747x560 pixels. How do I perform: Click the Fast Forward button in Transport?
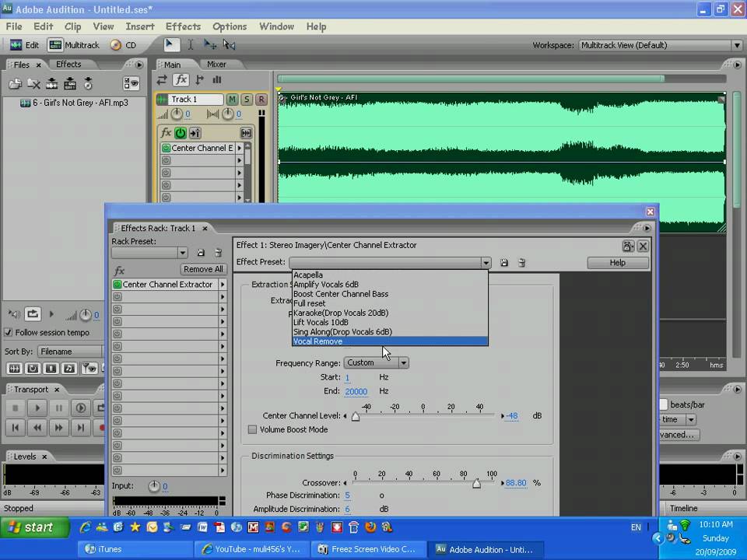[x=59, y=428]
